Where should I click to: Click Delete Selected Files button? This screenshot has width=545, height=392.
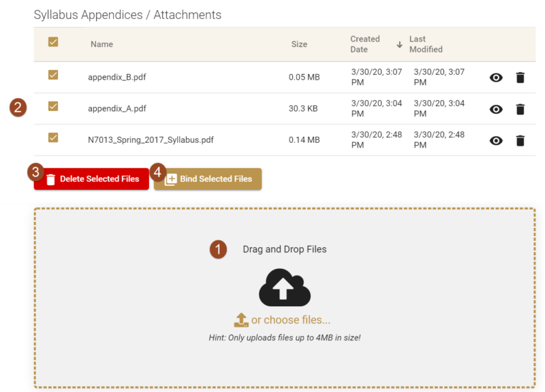click(x=91, y=179)
